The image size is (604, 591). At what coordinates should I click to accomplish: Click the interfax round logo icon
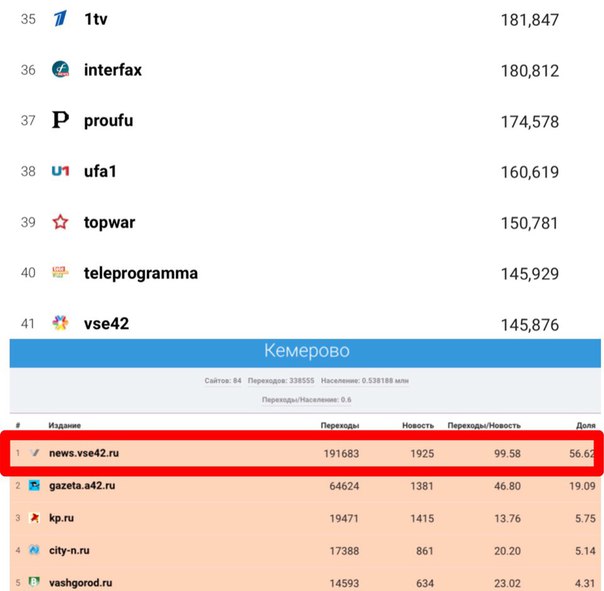click(x=60, y=69)
